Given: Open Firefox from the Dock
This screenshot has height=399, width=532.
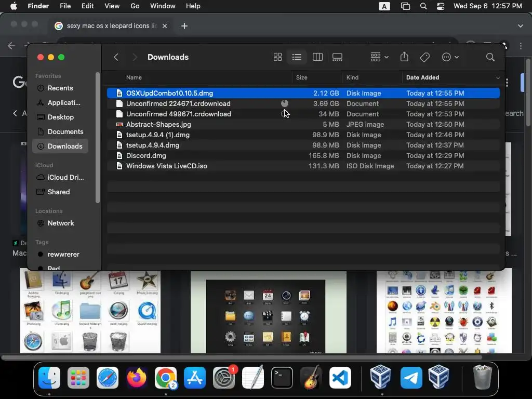Looking at the screenshot, I should (137, 378).
